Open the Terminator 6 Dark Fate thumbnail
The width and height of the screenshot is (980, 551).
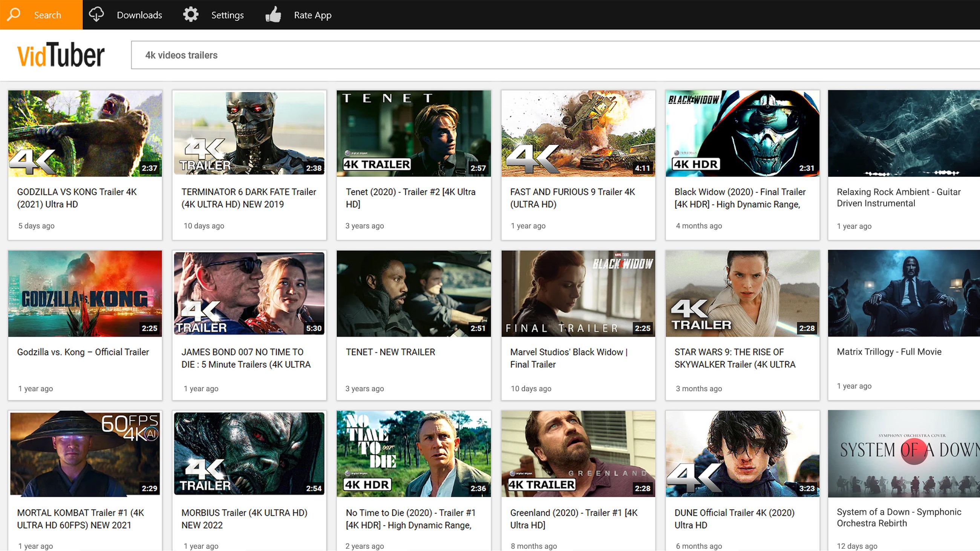coord(249,133)
